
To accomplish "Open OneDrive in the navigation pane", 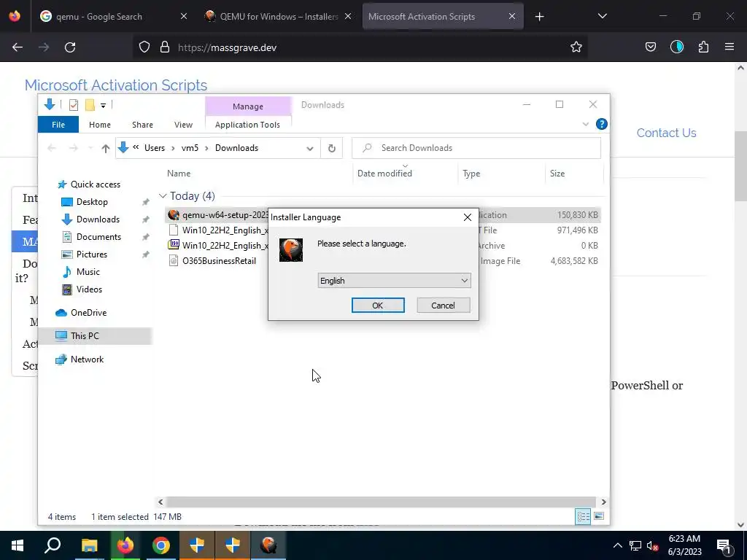I will pyautogui.click(x=88, y=313).
